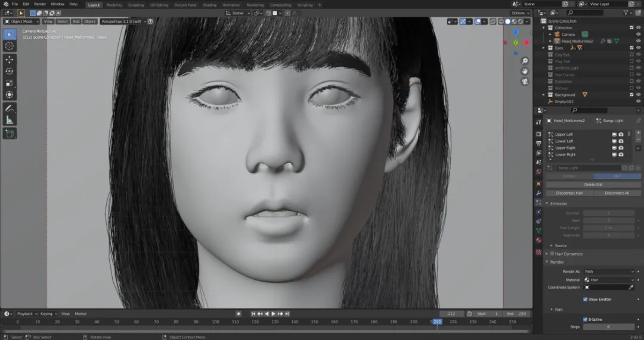Open the Global transform orientation dropdown
Image resolution: width=644 pixels, height=340 pixels.
[238, 13]
